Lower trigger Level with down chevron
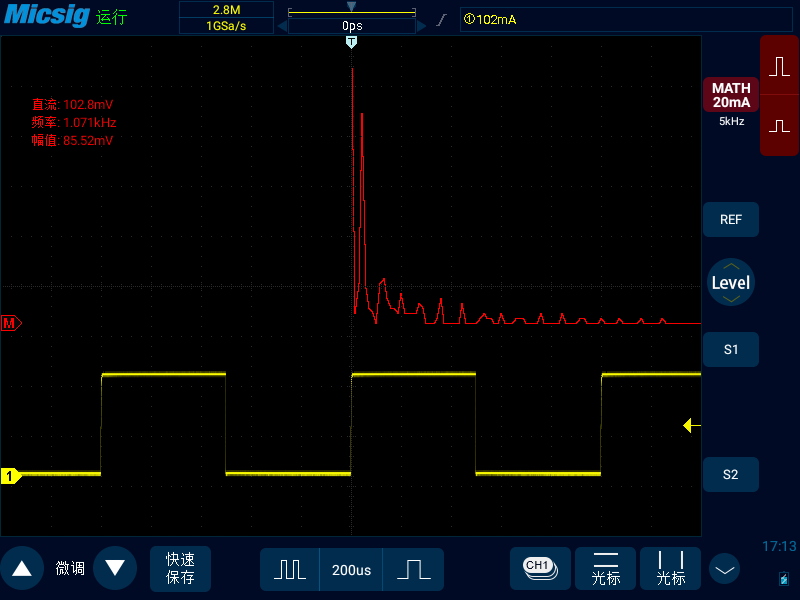 pos(731,299)
